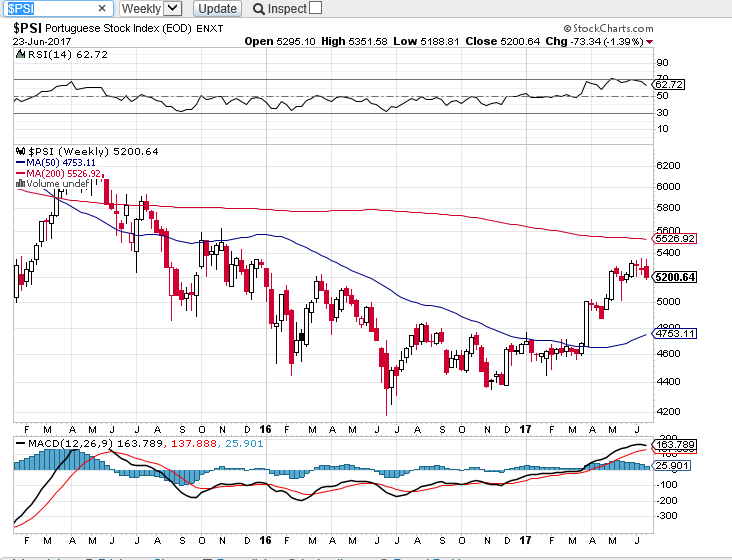Enable the Inspect checkbox
The image size is (732, 560).
click(316, 8)
